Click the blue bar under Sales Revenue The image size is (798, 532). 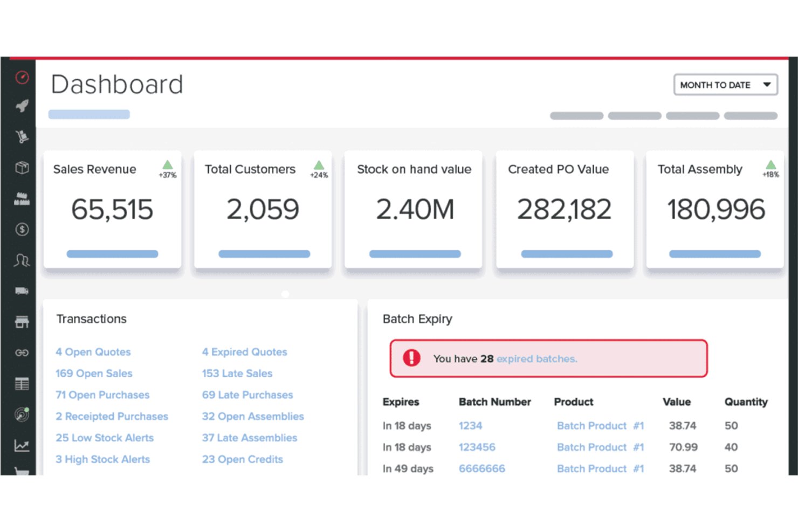112,254
